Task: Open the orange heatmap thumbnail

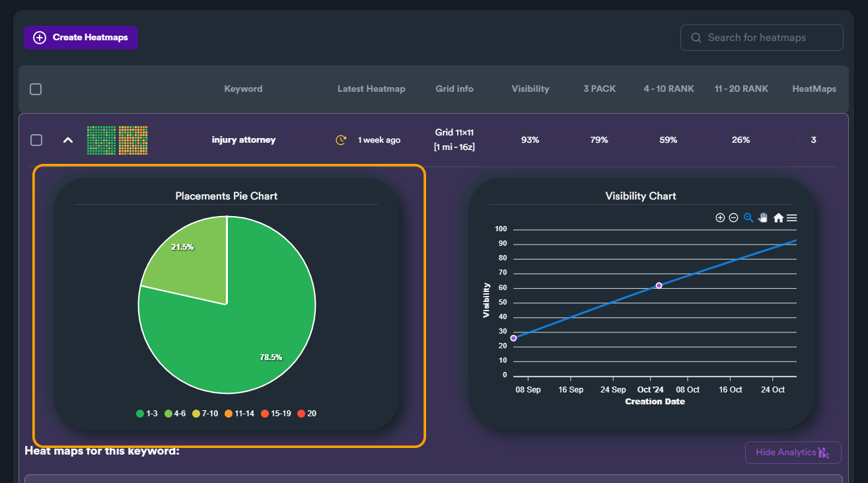Action: (133, 141)
